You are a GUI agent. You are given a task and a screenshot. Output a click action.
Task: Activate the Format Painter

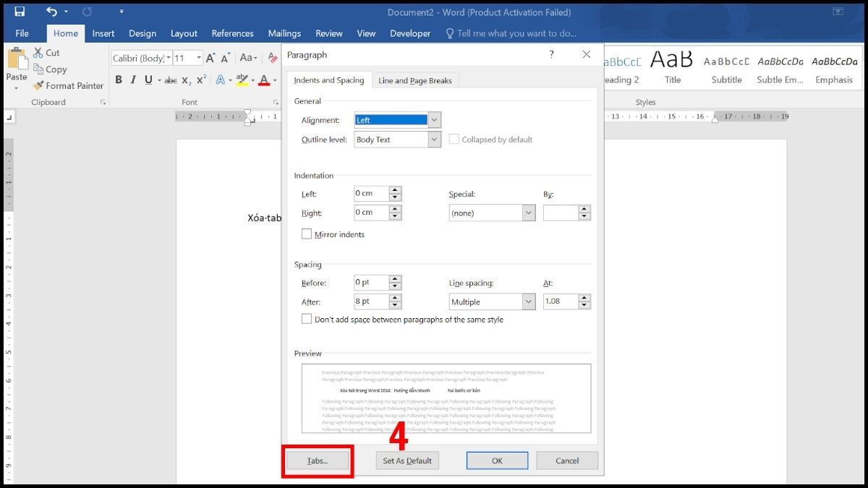tap(68, 85)
